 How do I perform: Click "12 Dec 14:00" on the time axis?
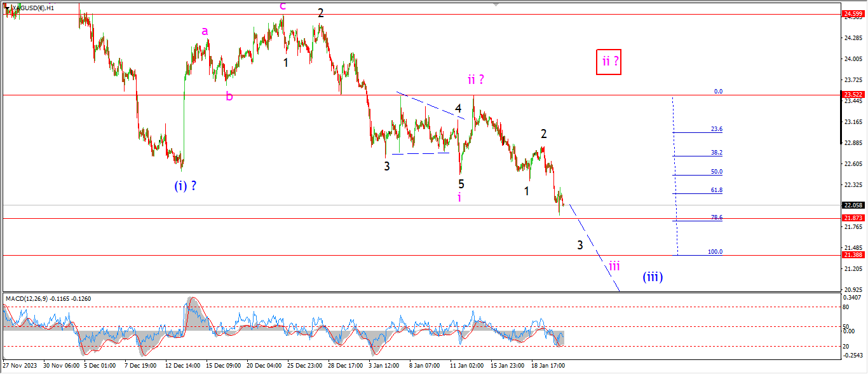coord(182,366)
